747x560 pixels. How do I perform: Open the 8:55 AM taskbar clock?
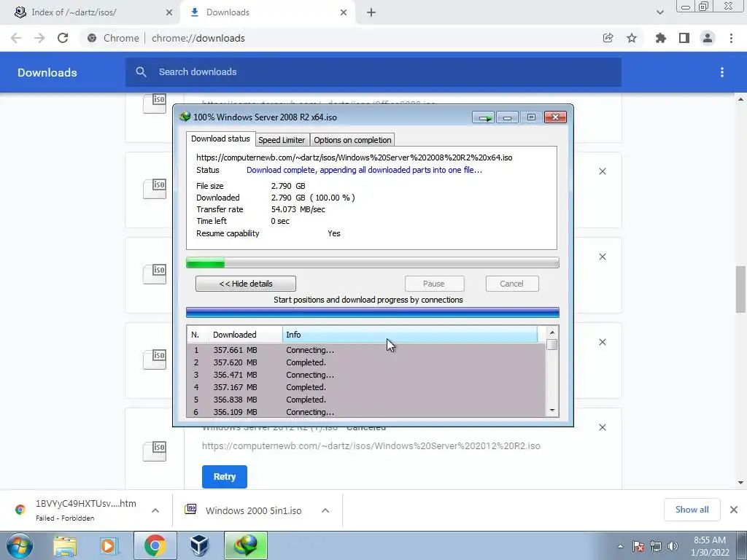711,546
